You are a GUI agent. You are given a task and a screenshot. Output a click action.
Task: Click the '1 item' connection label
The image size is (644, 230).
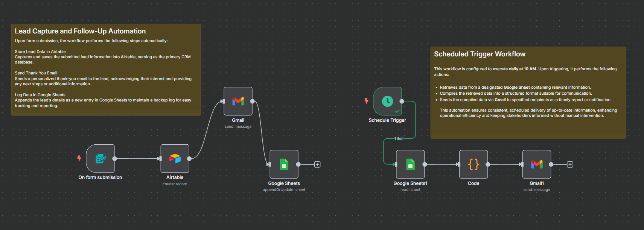pyautogui.click(x=399, y=138)
